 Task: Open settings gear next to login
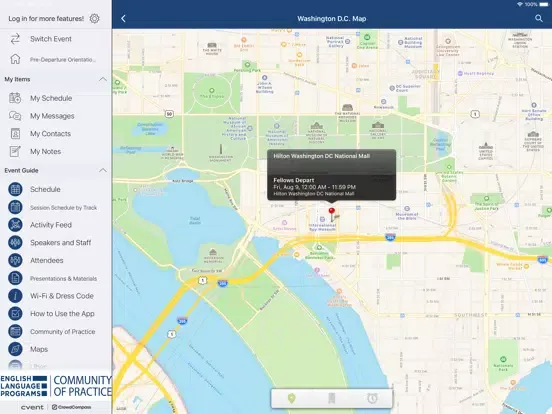coord(94,18)
